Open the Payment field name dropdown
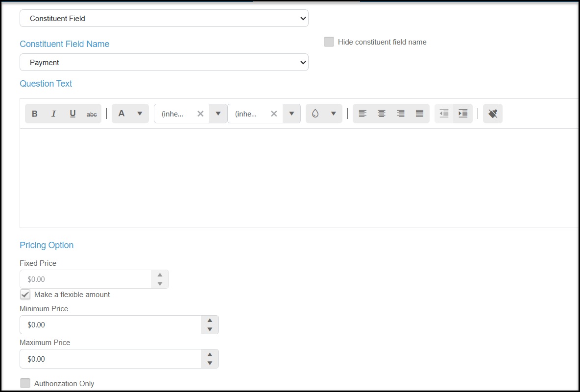This screenshot has width=580, height=392. coord(164,62)
